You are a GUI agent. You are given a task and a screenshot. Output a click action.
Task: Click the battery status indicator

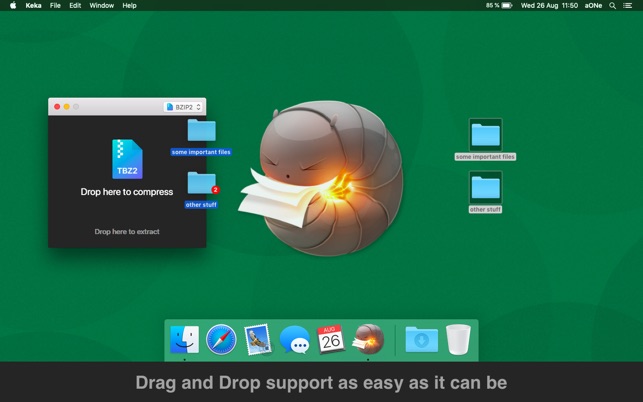[x=506, y=6]
